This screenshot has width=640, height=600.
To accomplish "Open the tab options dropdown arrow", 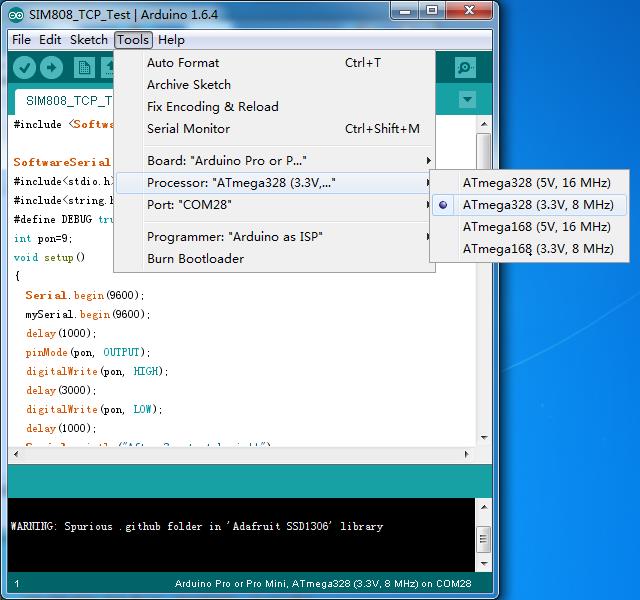I will [467, 99].
